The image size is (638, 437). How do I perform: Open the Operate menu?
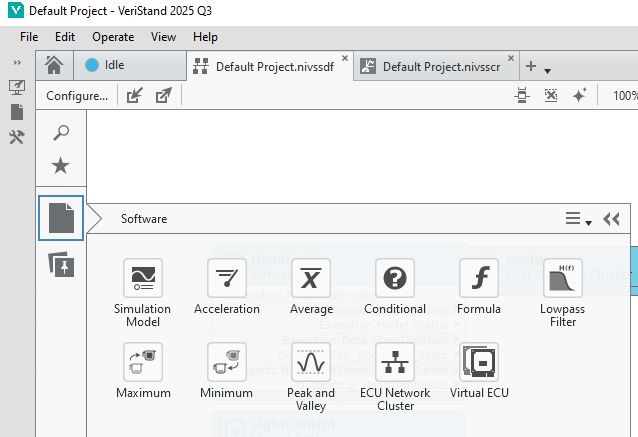(113, 37)
